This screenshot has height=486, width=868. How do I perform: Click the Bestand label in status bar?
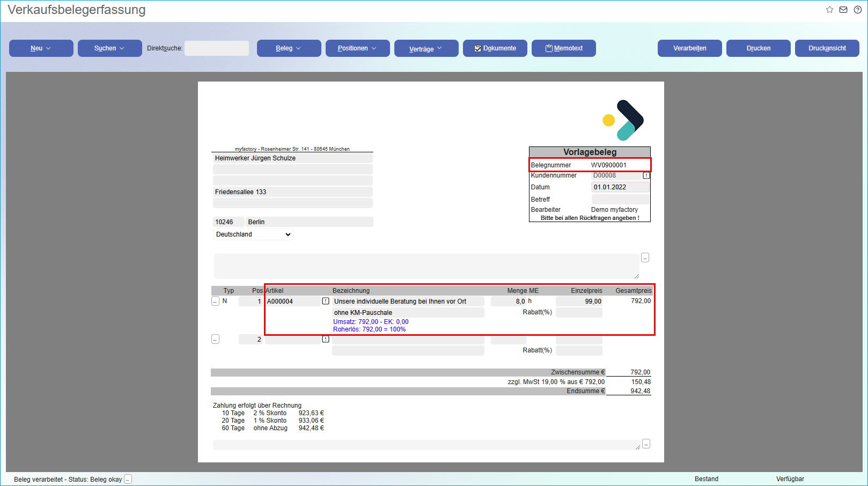(x=706, y=479)
